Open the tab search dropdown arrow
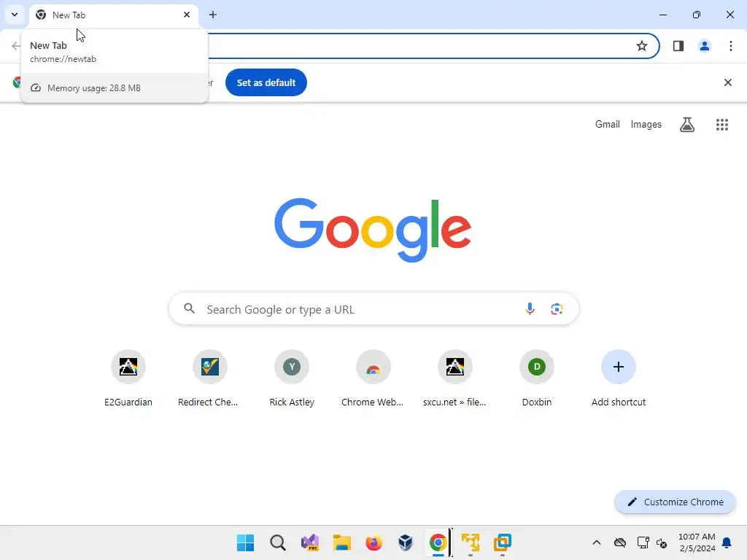This screenshot has width=747, height=560. tap(15, 15)
